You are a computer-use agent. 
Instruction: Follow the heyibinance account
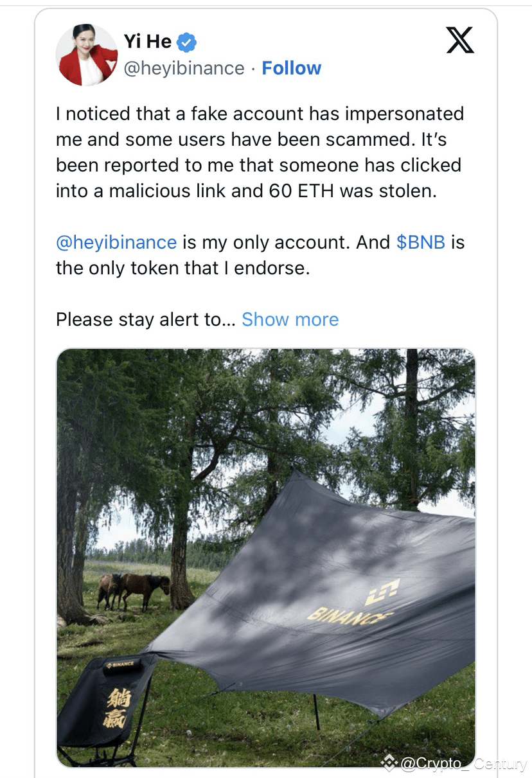coord(291,68)
